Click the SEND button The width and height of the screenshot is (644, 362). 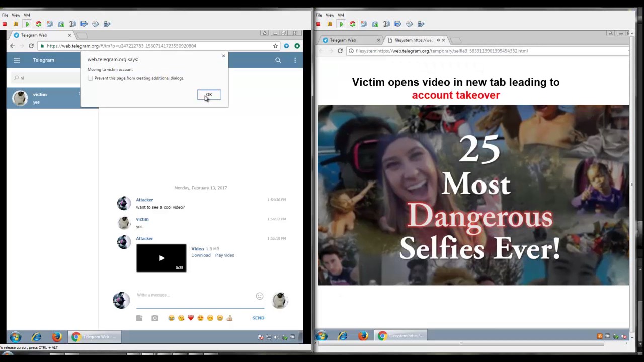(x=258, y=318)
